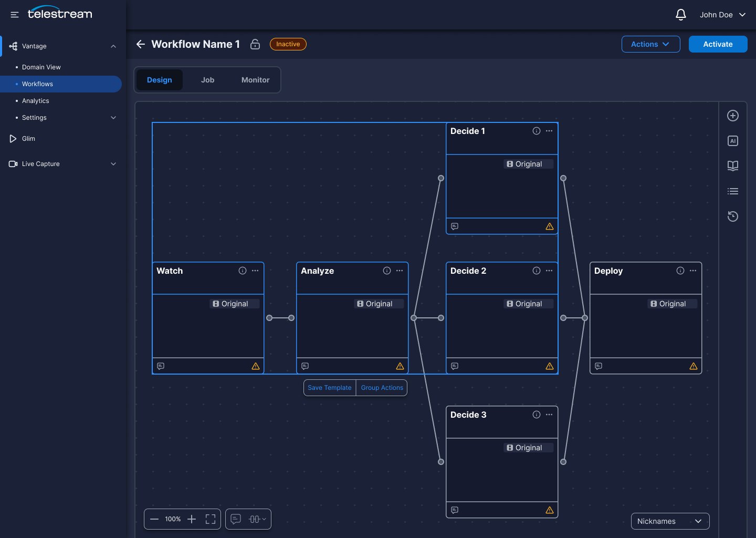Show info for the Decide 1 node
756x538 pixels.
pyautogui.click(x=537, y=131)
